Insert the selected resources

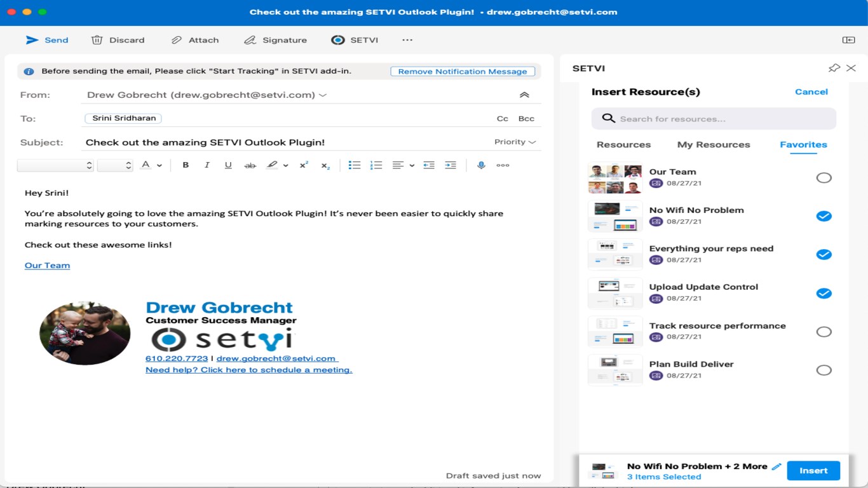813,471
